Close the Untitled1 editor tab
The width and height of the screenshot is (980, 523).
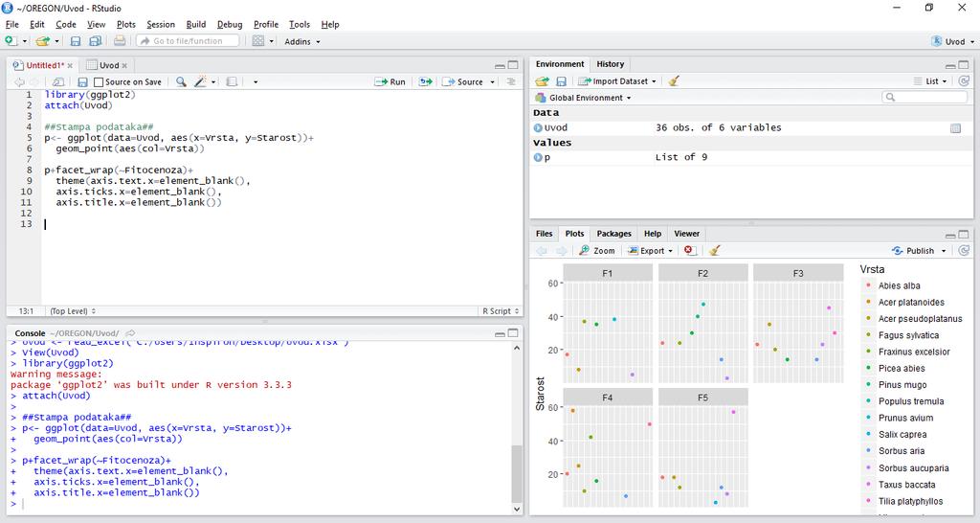click(x=70, y=66)
